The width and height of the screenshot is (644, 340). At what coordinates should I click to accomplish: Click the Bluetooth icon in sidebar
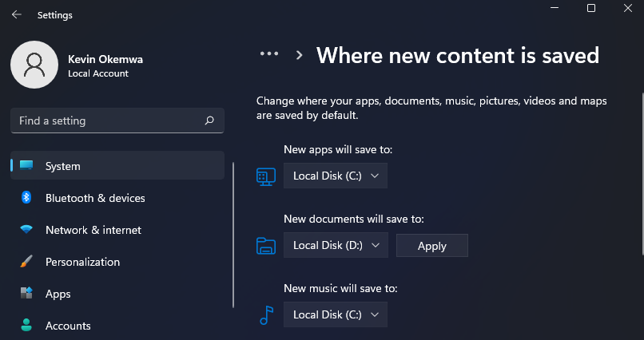pyautogui.click(x=26, y=198)
